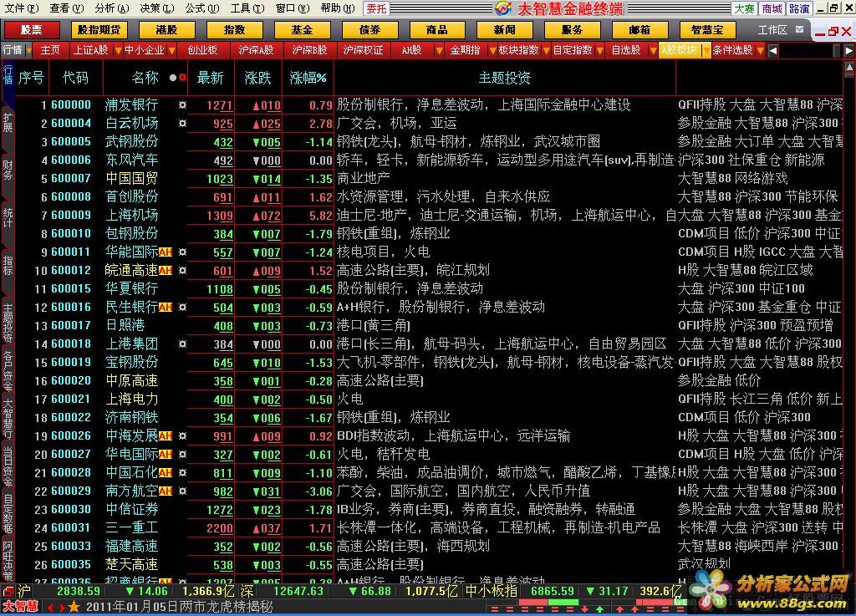The height and width of the screenshot is (616, 856).
Task: Open the 工作区 dropdown
Action: click(x=800, y=29)
